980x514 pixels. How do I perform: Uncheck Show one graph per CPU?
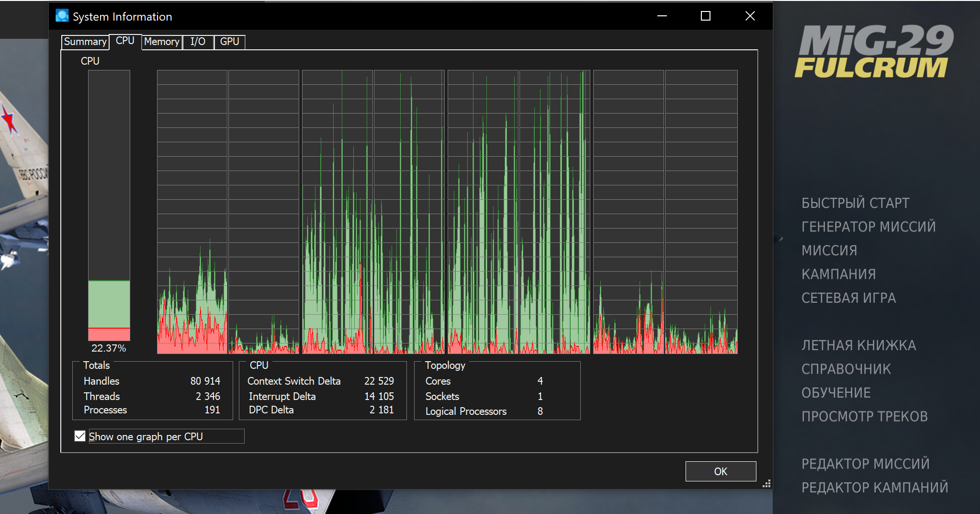[x=80, y=436]
